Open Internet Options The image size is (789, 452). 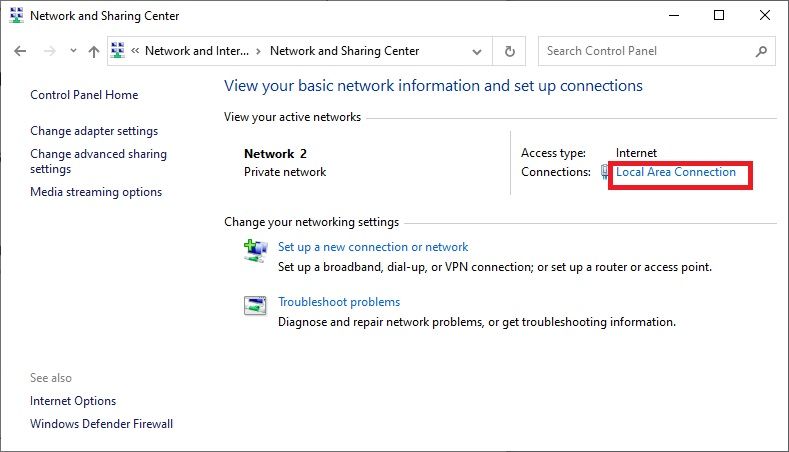(x=73, y=401)
